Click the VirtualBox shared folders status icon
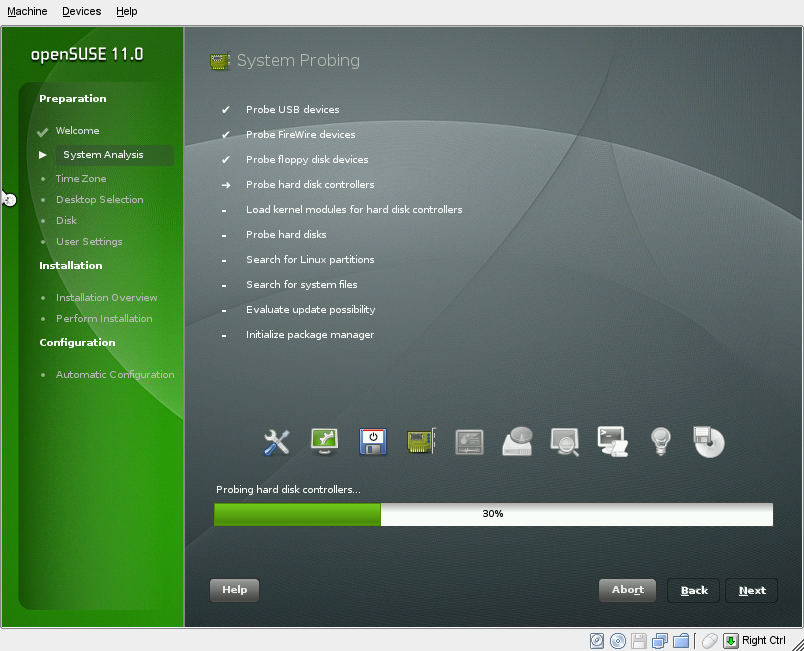The image size is (804, 651). 681,641
